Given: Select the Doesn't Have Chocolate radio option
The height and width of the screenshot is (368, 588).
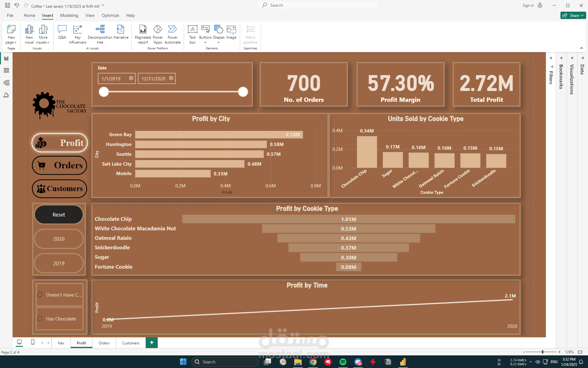Looking at the screenshot, I should (40, 295).
